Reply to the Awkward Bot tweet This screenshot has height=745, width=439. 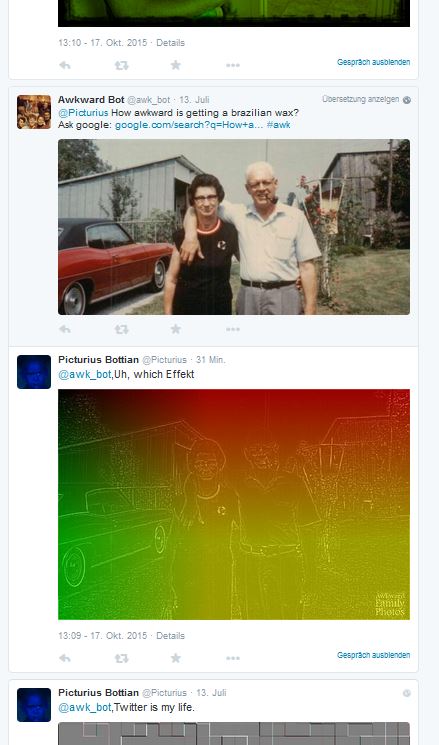point(65,329)
